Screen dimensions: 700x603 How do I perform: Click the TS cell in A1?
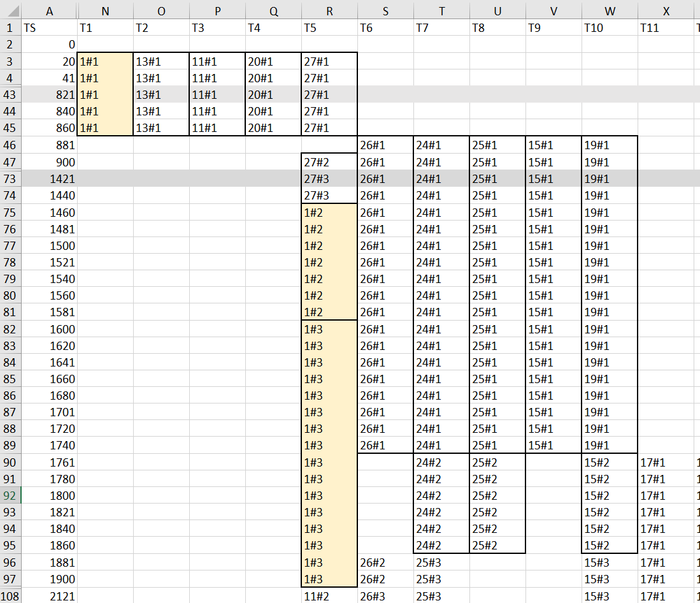point(49,28)
